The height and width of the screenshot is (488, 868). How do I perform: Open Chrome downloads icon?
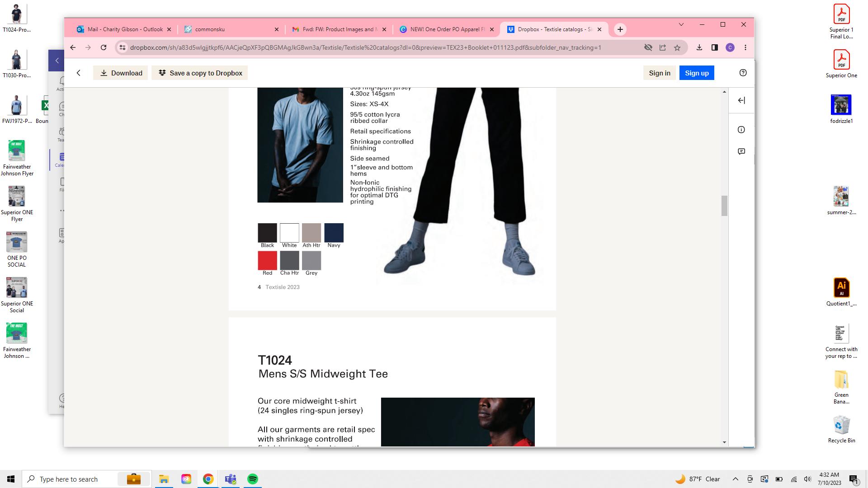pos(699,47)
